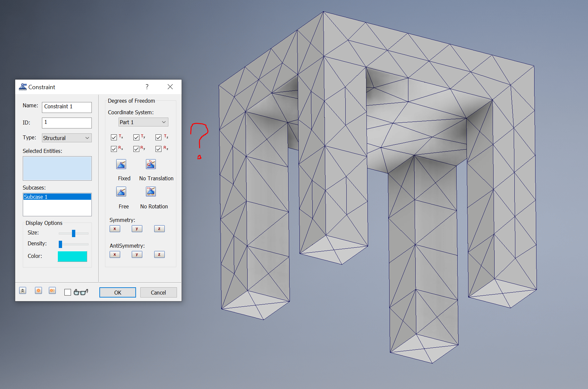The height and width of the screenshot is (389, 588).
Task: Click the collapse dialog chevron icon
Action: [22, 290]
